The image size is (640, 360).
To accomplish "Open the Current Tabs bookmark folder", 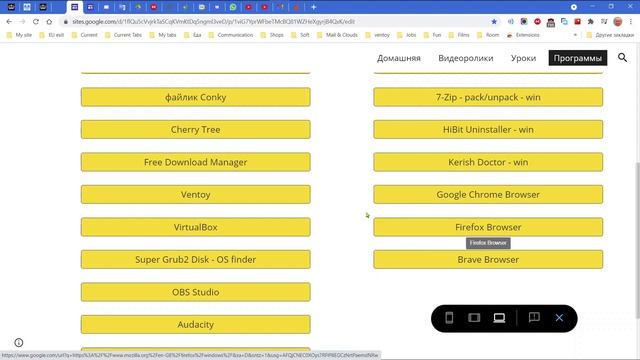I will (123, 35).
